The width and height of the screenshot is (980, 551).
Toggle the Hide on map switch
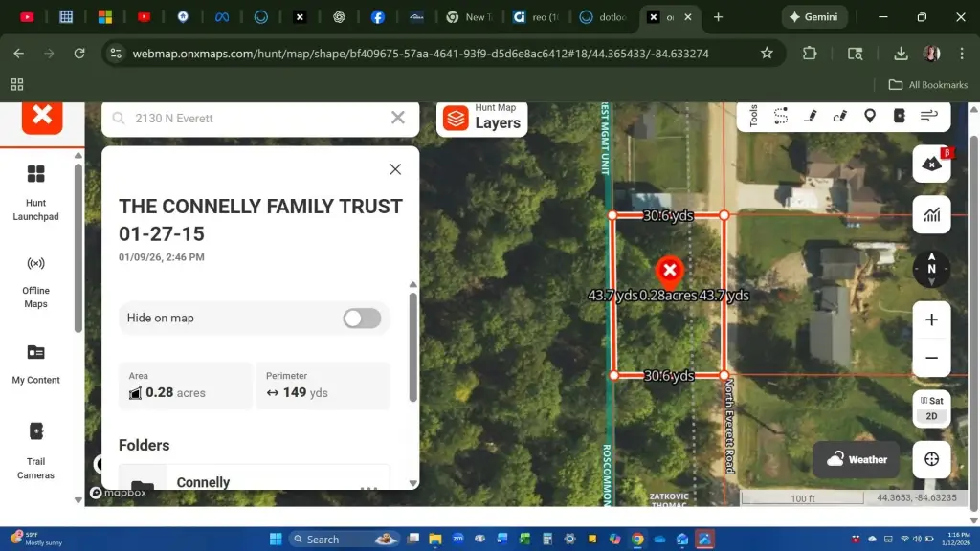pos(362,319)
